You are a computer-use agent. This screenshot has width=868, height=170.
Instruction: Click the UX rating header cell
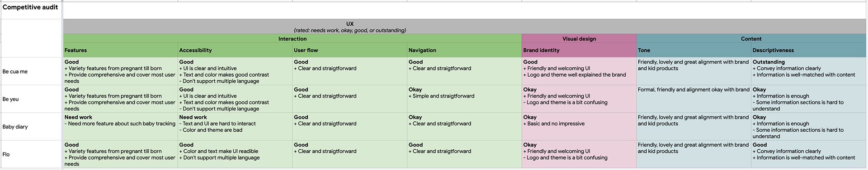[x=465, y=27]
